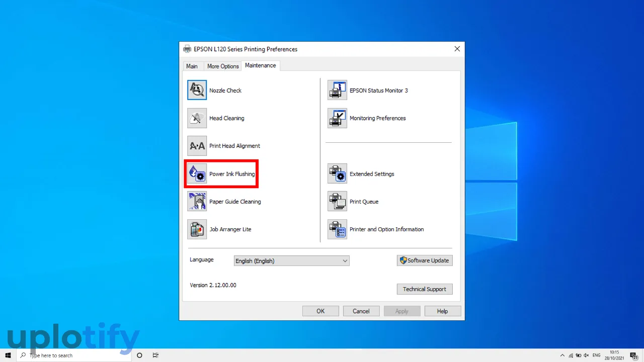Click the Software Update button

point(425,260)
